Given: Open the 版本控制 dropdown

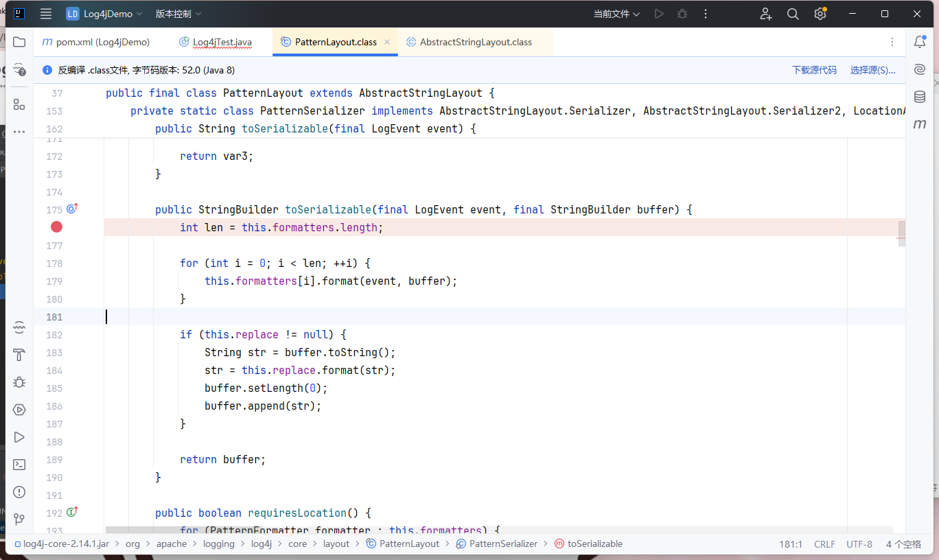Looking at the screenshot, I should point(178,14).
